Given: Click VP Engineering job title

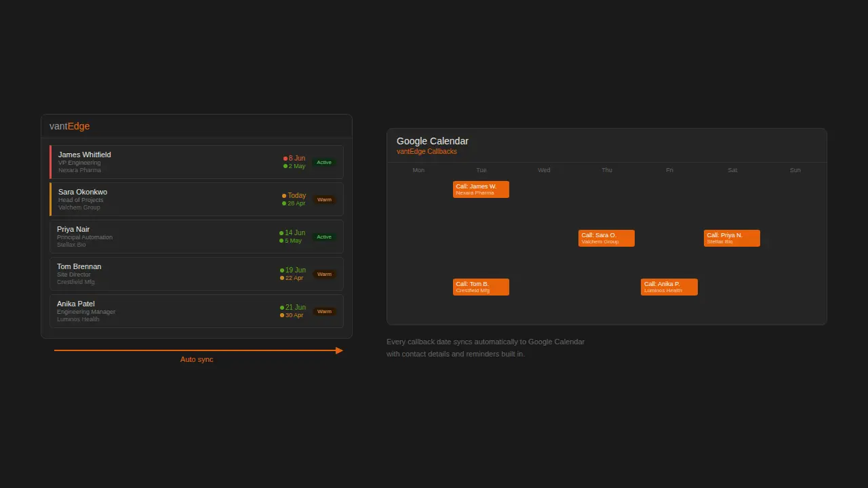Looking at the screenshot, I should [79, 163].
